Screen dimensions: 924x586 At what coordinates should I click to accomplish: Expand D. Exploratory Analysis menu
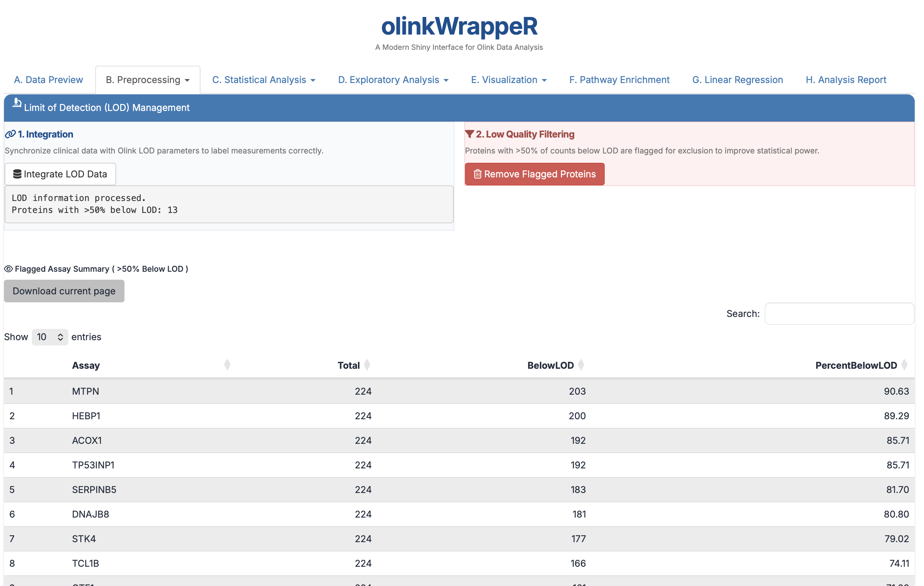click(393, 80)
